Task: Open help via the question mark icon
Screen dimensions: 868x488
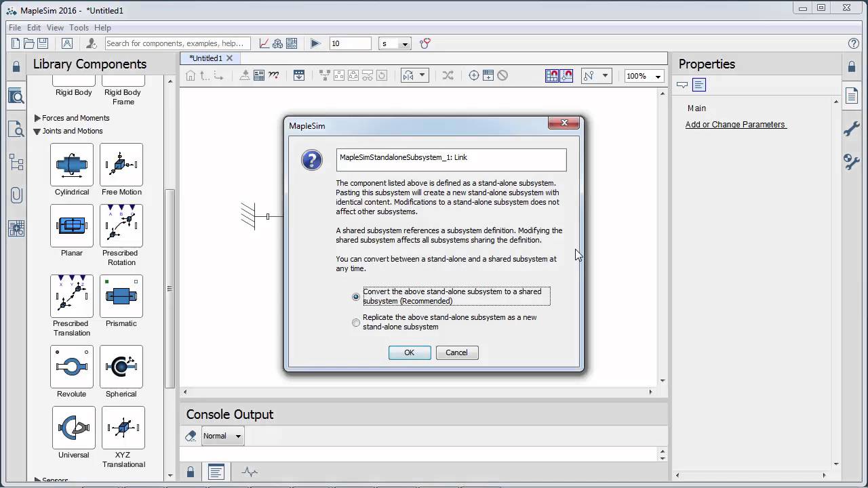Action: coord(854,43)
